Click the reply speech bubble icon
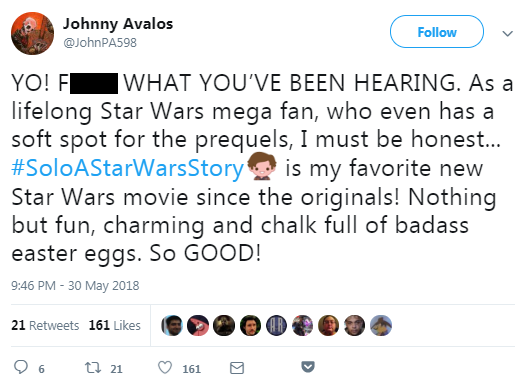531x385 pixels. click(x=21, y=367)
